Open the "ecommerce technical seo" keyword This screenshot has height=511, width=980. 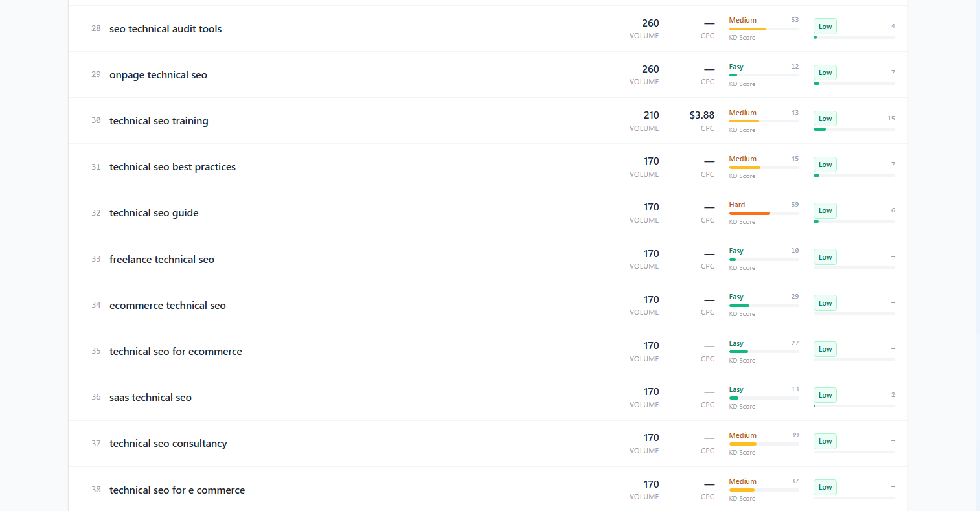[x=167, y=306]
